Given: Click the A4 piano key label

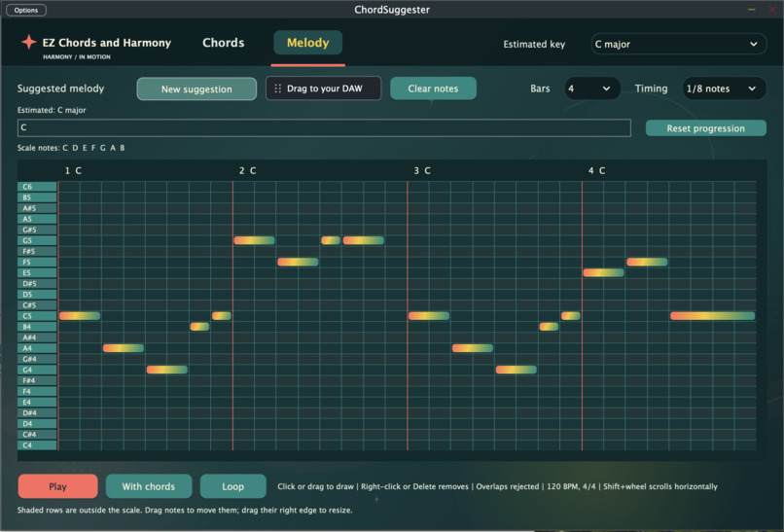Looking at the screenshot, I should (37, 348).
